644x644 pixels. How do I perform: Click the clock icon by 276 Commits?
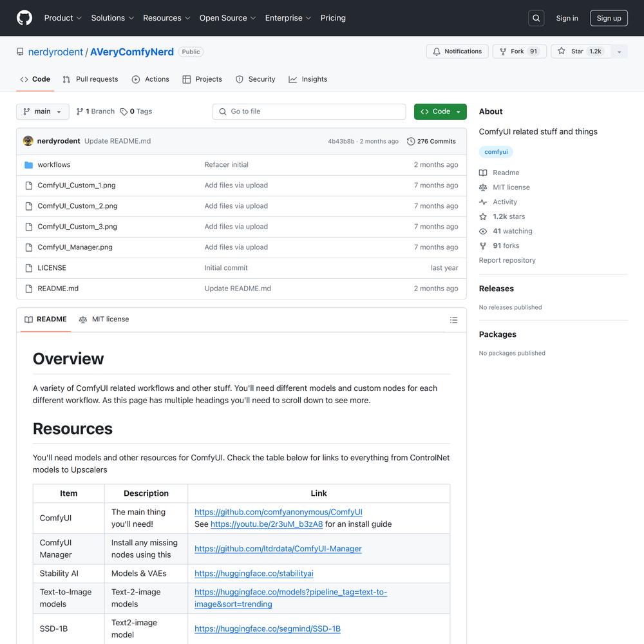tap(411, 141)
